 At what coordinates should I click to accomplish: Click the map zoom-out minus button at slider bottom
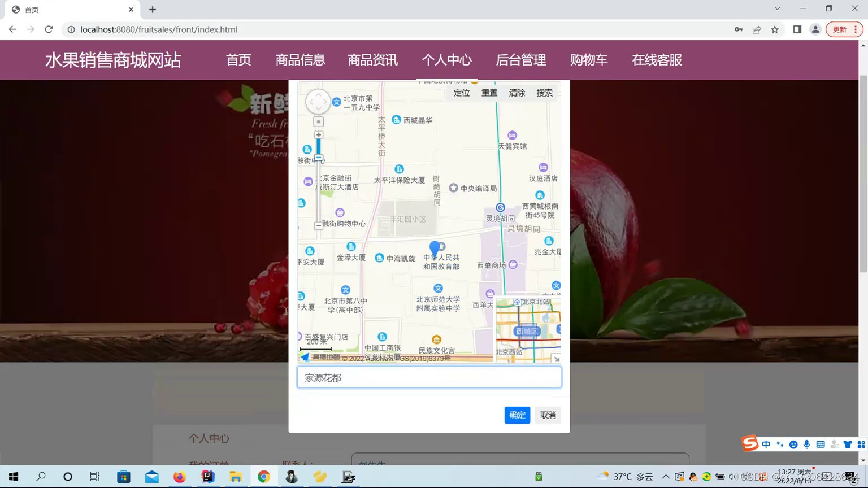tap(319, 225)
